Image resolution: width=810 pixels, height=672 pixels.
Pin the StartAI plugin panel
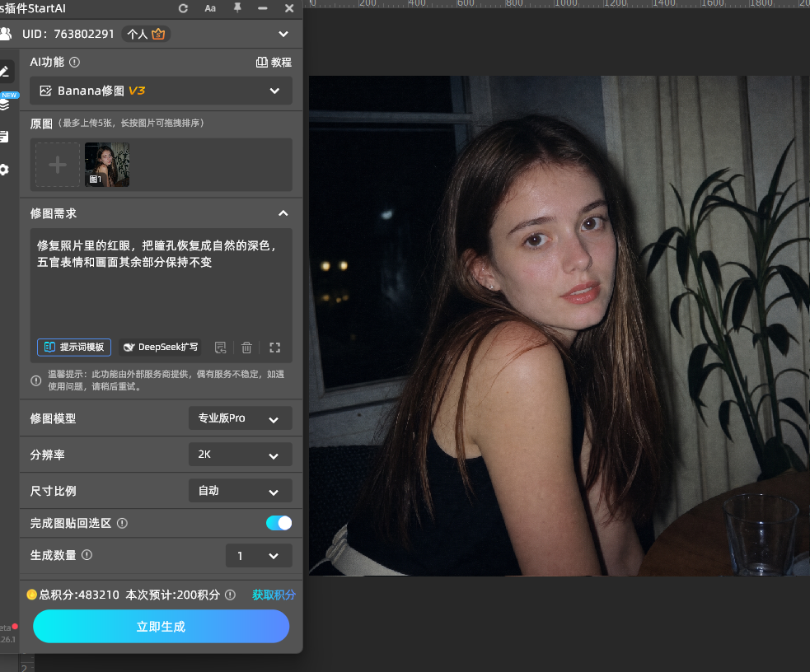click(237, 7)
